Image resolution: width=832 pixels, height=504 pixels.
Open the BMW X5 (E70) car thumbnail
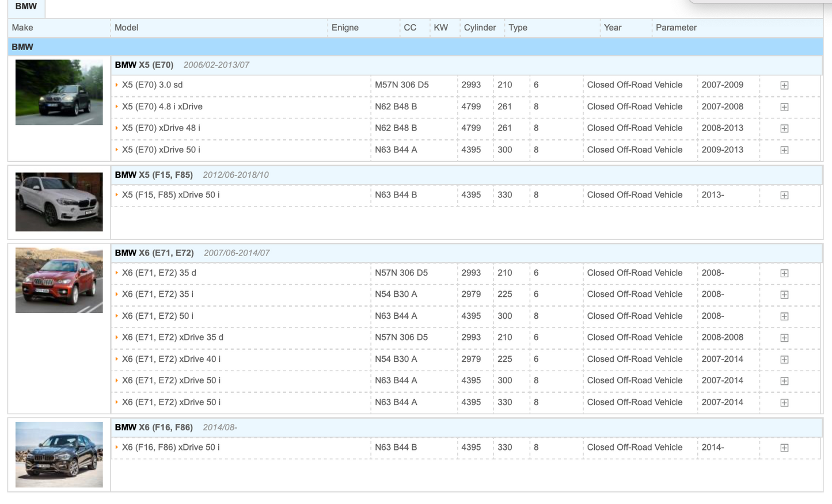[59, 92]
